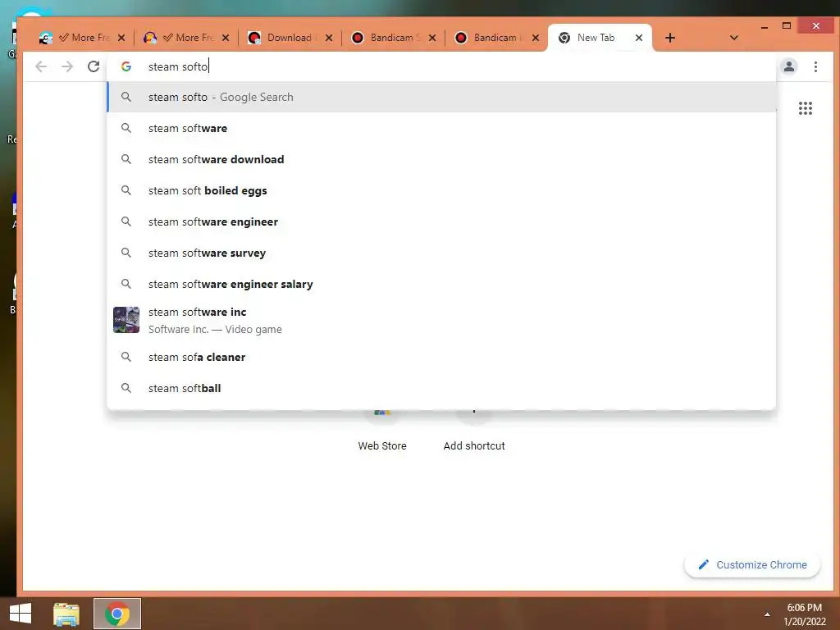This screenshot has height=630, width=840.
Task: Open 'steam software inc' video game suggestion
Action: tap(441, 321)
